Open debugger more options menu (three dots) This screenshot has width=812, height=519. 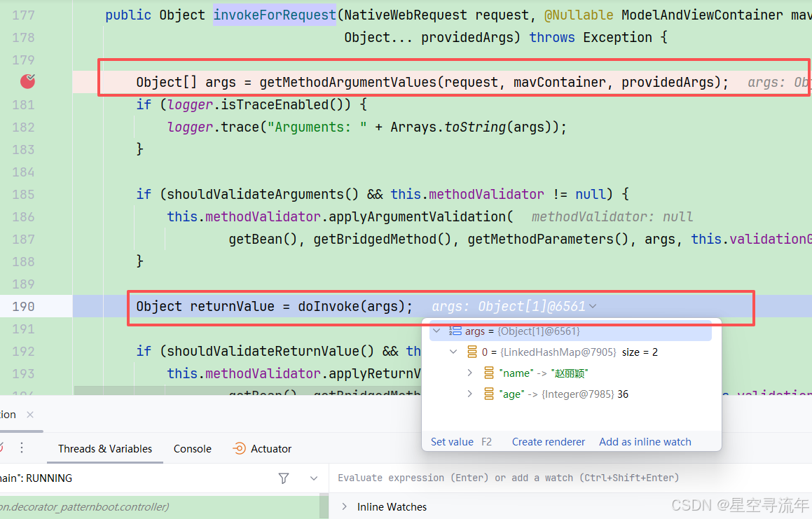(x=22, y=448)
